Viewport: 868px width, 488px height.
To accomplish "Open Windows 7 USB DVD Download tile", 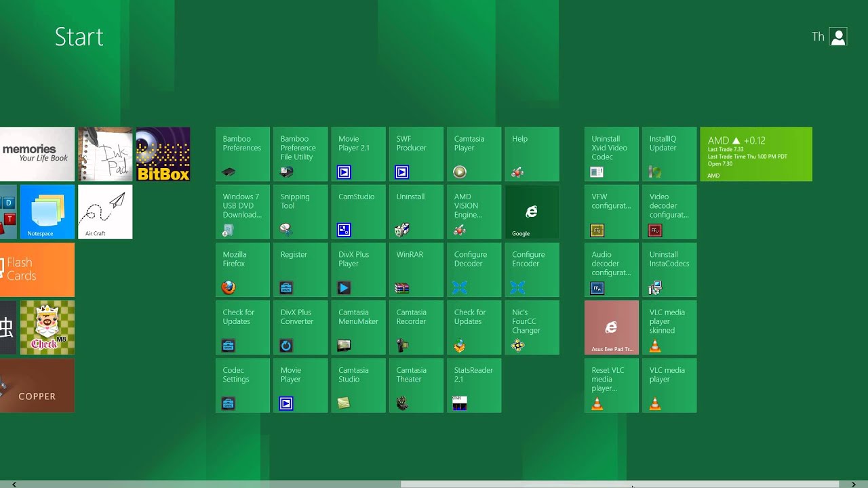I will [x=242, y=212].
